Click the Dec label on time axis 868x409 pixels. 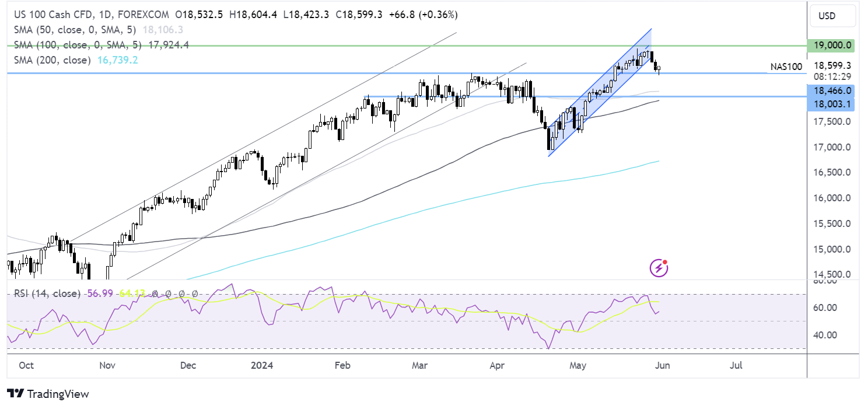click(x=188, y=366)
